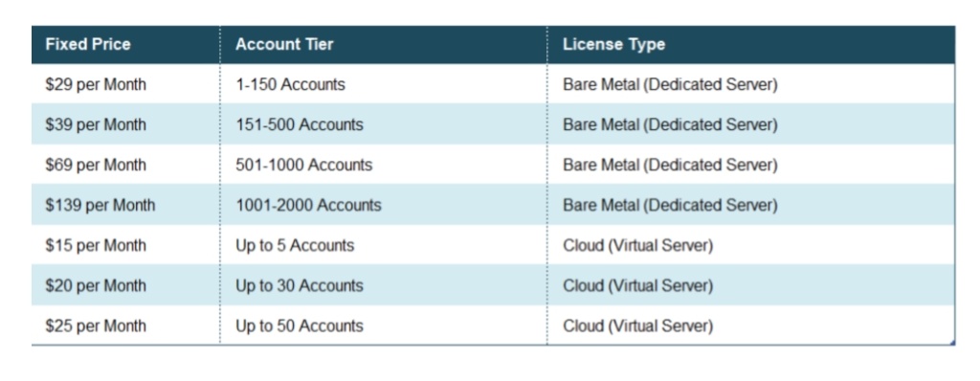Select the $39 per Month cell
The image size is (980, 381).
[x=125, y=124]
